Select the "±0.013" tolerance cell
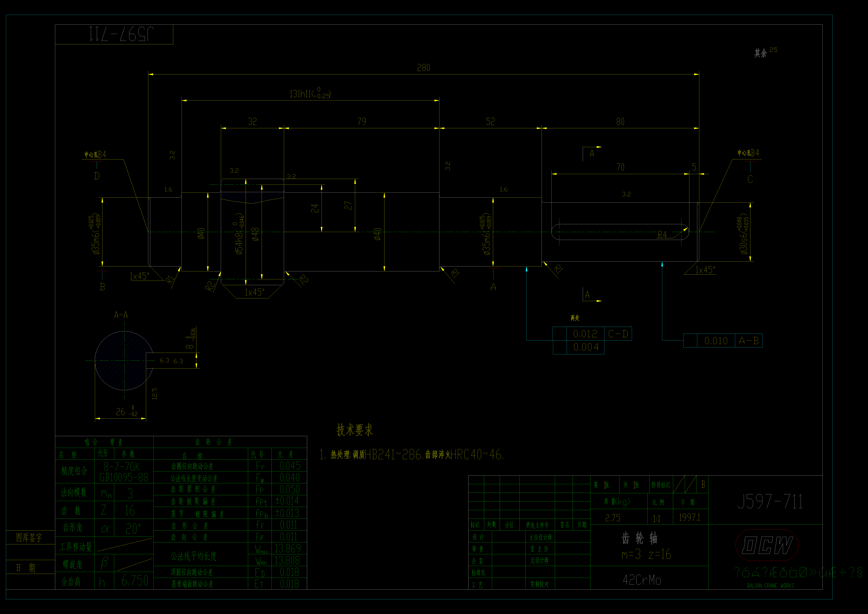This screenshot has width=868, height=614. click(x=289, y=513)
